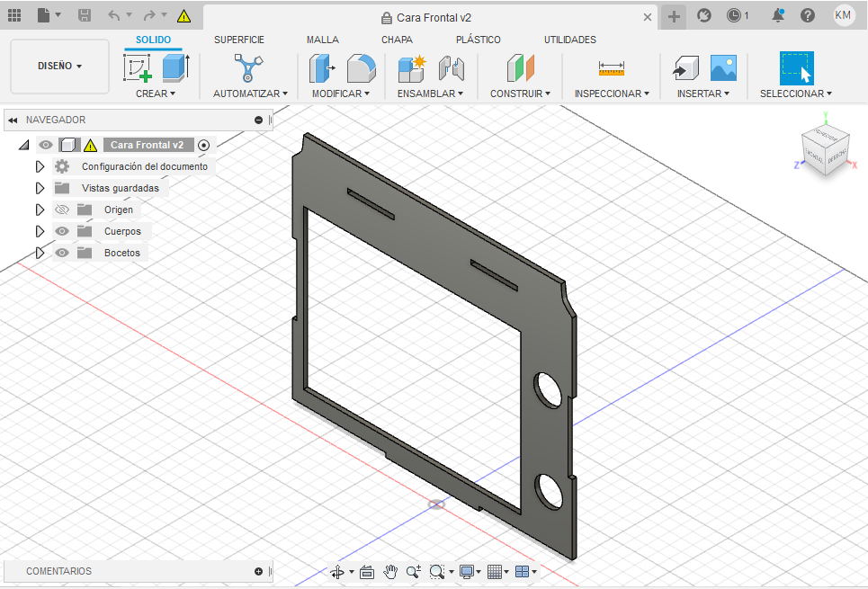Image resolution: width=868 pixels, height=589 pixels.
Task: Activate the Select tool icon
Action: [797, 68]
